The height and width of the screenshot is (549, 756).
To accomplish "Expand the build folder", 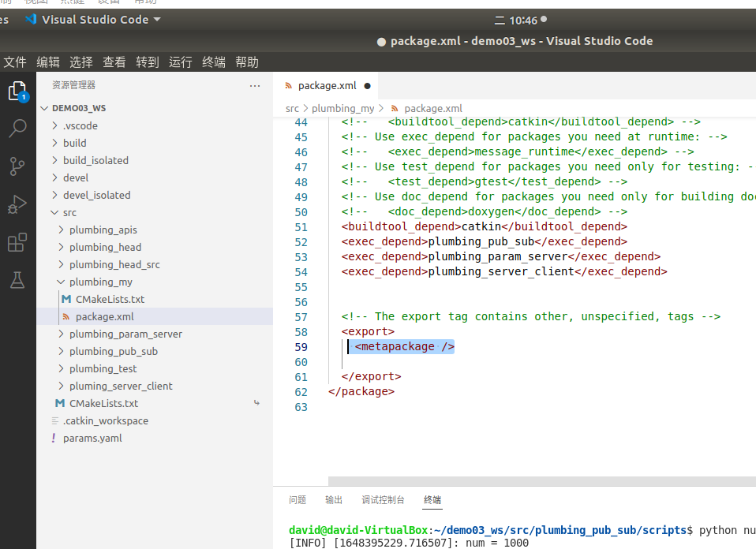I will [x=54, y=143].
